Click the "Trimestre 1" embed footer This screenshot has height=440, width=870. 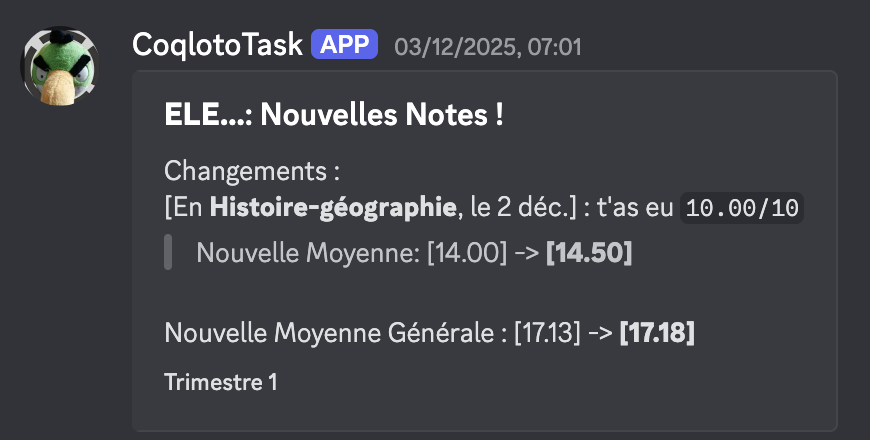pos(220,382)
